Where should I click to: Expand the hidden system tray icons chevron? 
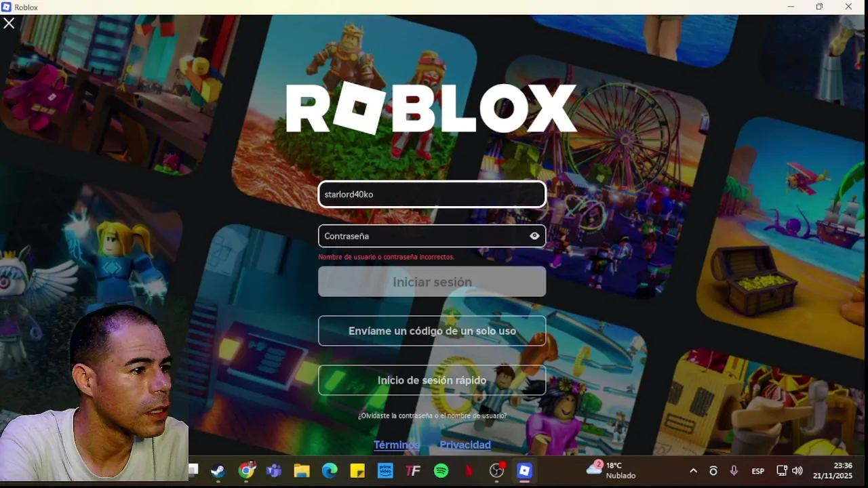[693, 470]
